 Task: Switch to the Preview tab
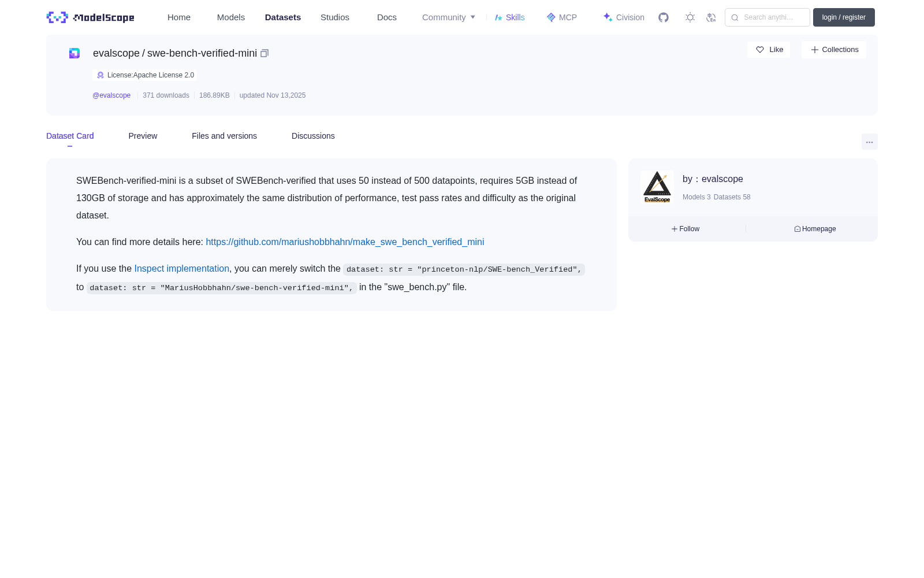pos(143,136)
